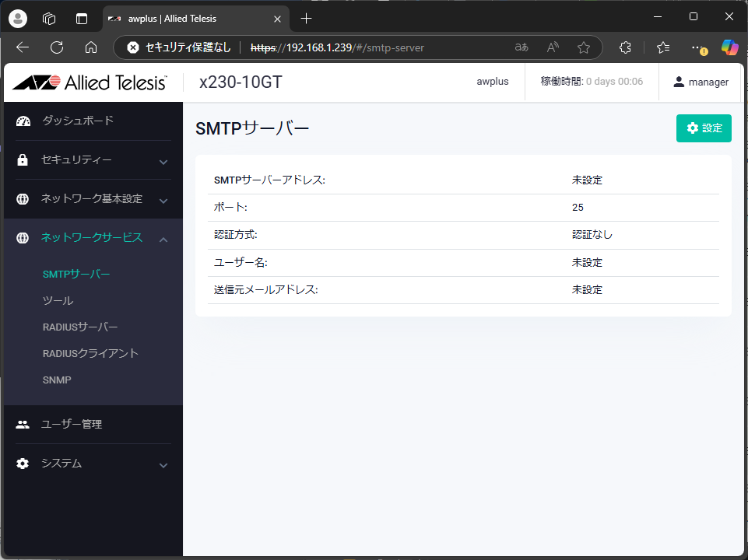Open Copilot from the browser toolbar
748x560 pixels.
pos(729,47)
